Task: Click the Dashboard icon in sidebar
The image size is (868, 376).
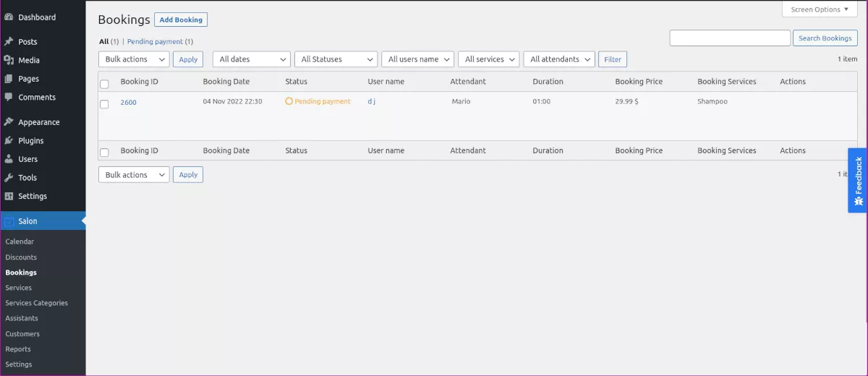Action: click(x=9, y=17)
